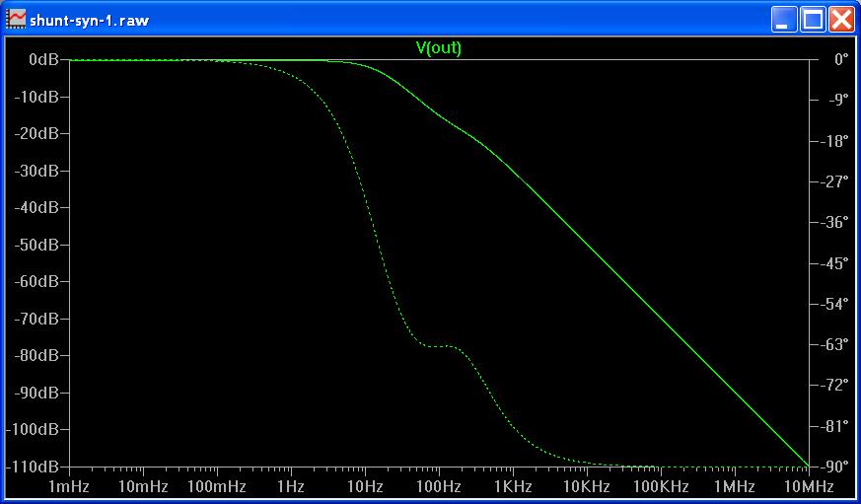Click the -90dB left axis label
This screenshot has width=861, height=504.
pyautogui.click(x=36, y=393)
